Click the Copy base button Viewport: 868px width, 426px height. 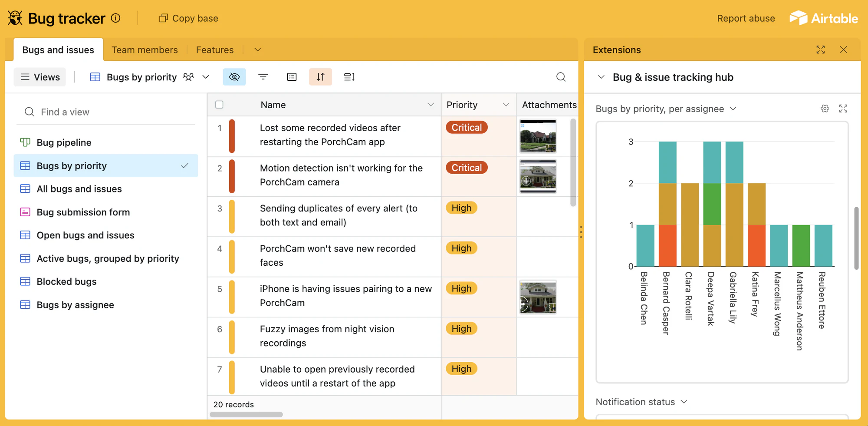(x=189, y=18)
